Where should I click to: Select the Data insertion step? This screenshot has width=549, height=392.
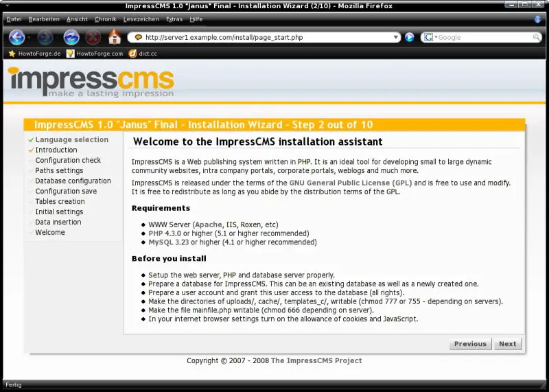58,222
